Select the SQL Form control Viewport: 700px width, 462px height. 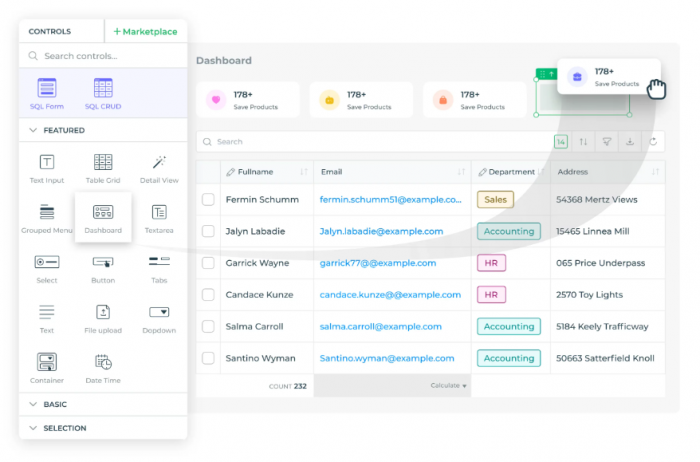coord(47,94)
